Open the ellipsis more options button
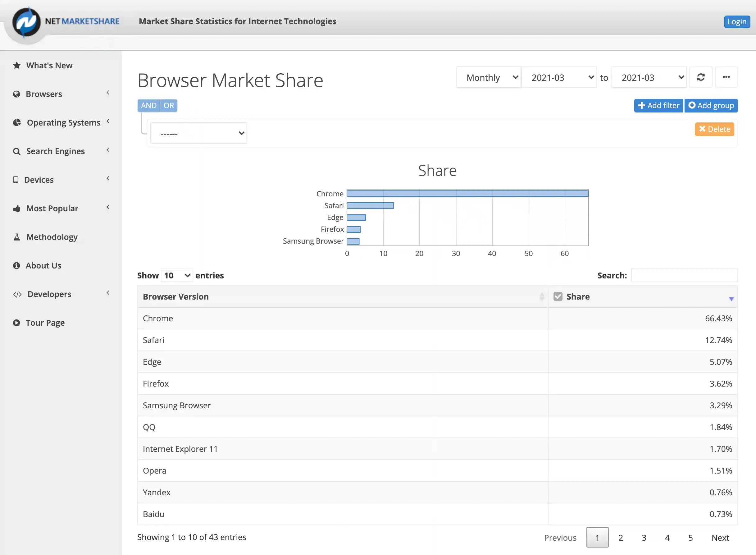This screenshot has width=756, height=555. pyautogui.click(x=726, y=77)
